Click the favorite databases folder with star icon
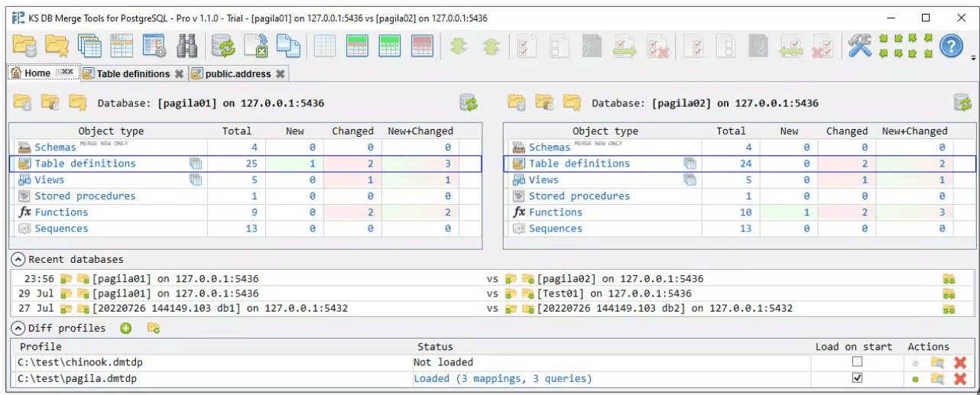Image resolution: width=980 pixels, height=395 pixels. click(57, 46)
